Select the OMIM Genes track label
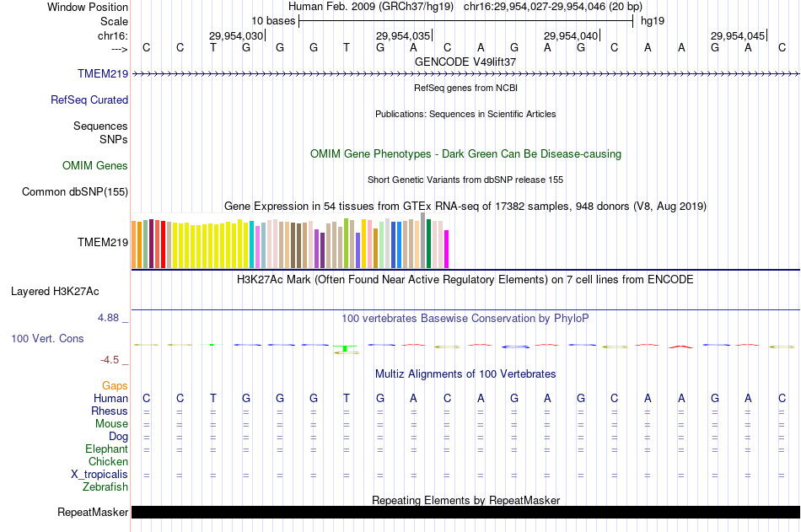Screen dimensions: 801x532 pos(95,165)
